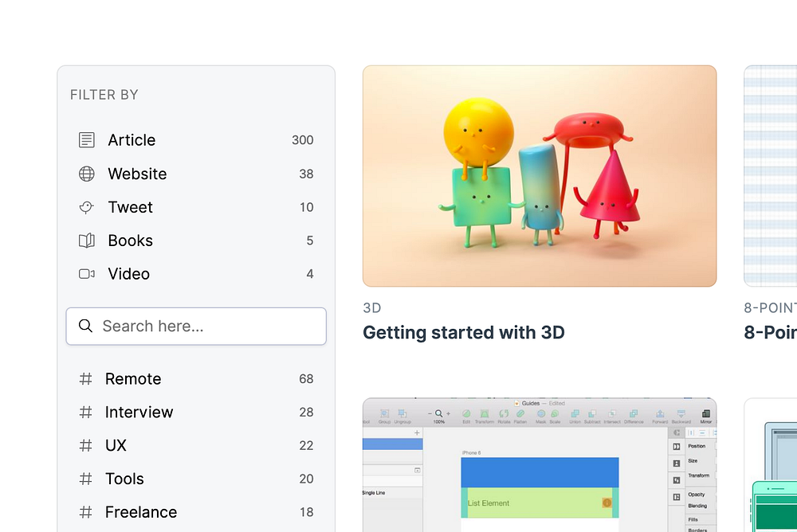Click the hash icon beside Remote
The height and width of the screenshot is (532, 797).
tap(85, 378)
